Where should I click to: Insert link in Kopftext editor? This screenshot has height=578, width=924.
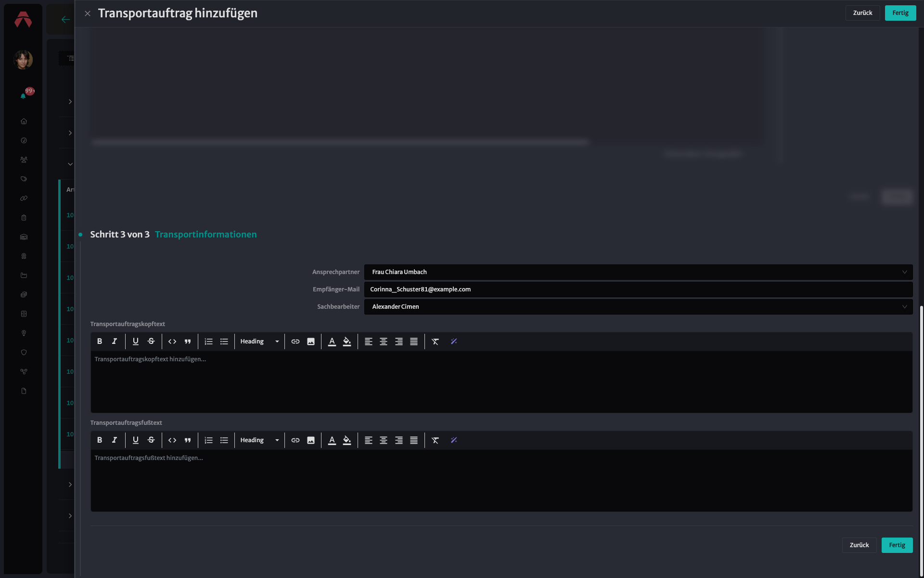(x=295, y=342)
